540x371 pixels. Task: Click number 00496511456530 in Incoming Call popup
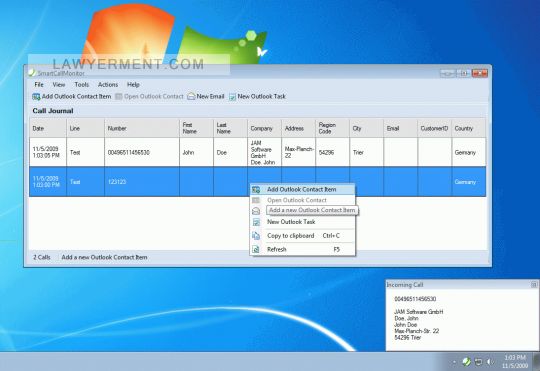click(x=415, y=299)
